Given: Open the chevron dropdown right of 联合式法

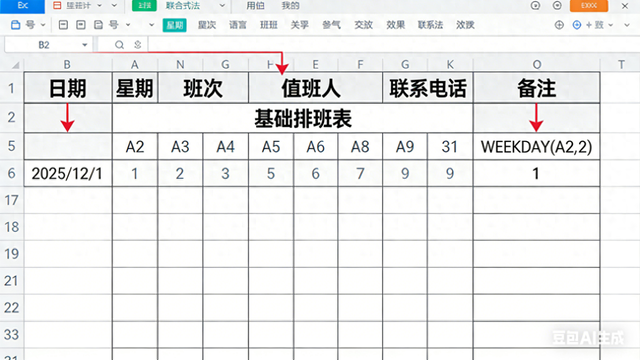Looking at the screenshot, I should (x=222, y=6).
